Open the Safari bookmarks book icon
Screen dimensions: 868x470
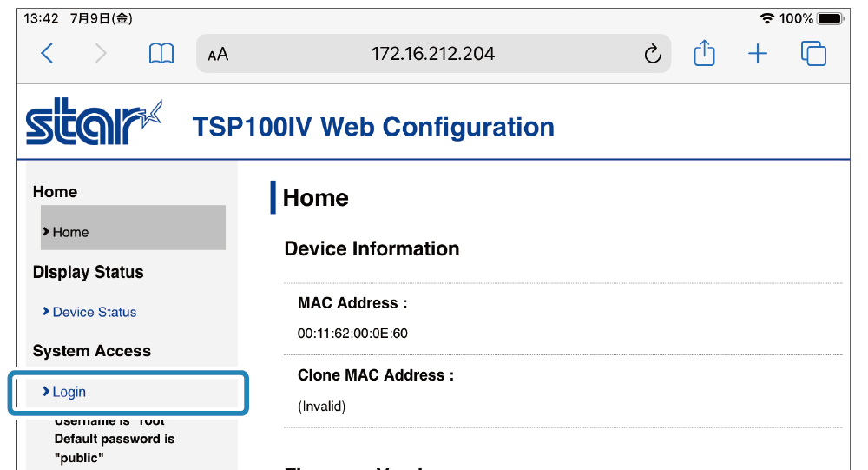tap(161, 54)
